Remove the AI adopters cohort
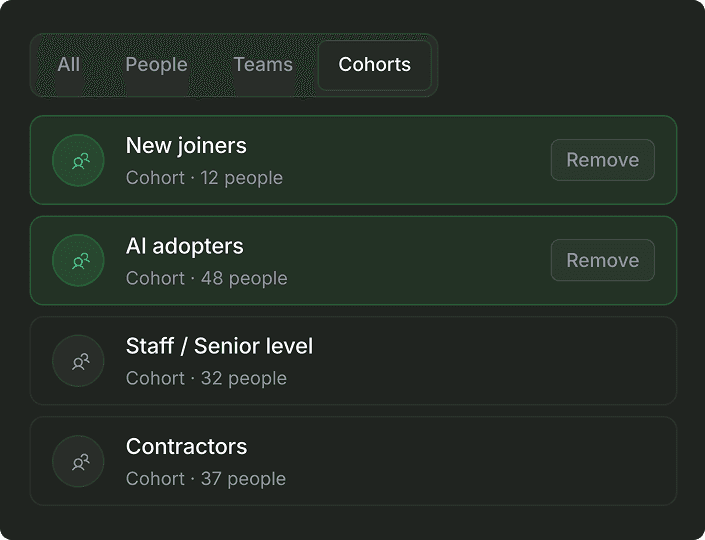 point(602,260)
